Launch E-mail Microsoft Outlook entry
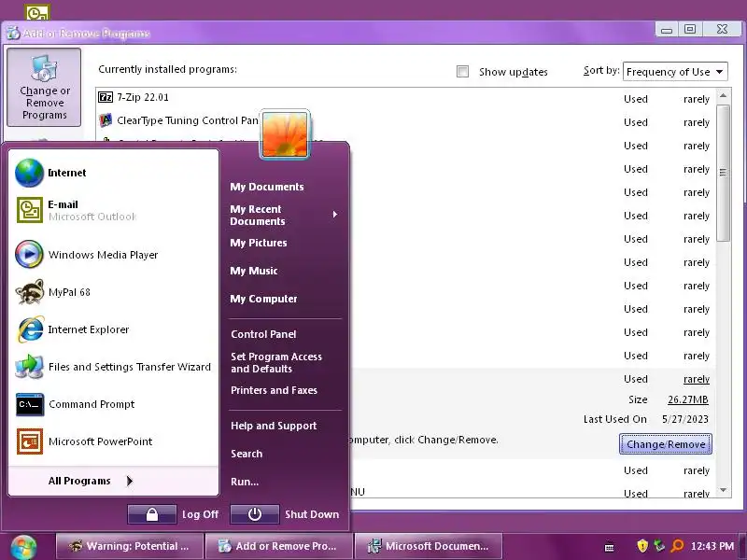747x560 pixels. 113,210
